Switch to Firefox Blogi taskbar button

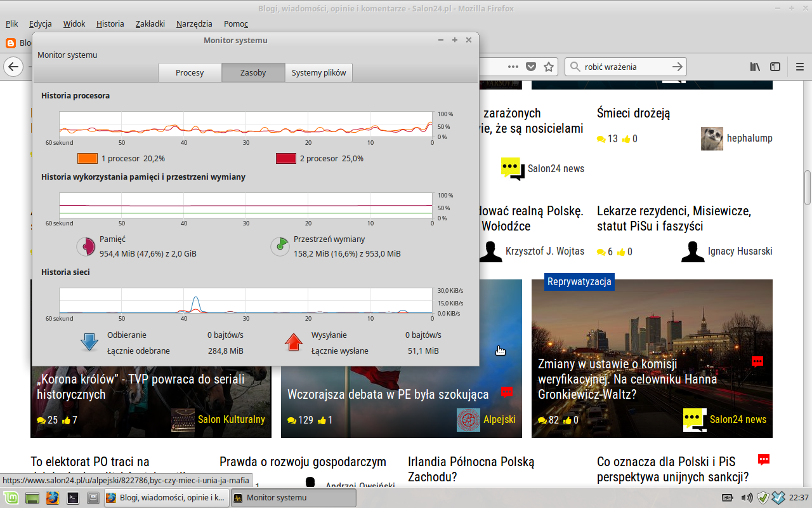[x=166, y=498]
